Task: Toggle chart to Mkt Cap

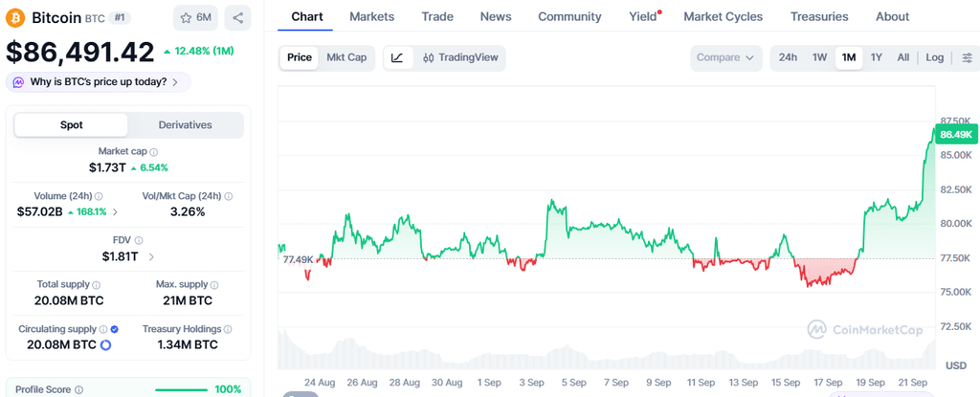Action: [346, 57]
